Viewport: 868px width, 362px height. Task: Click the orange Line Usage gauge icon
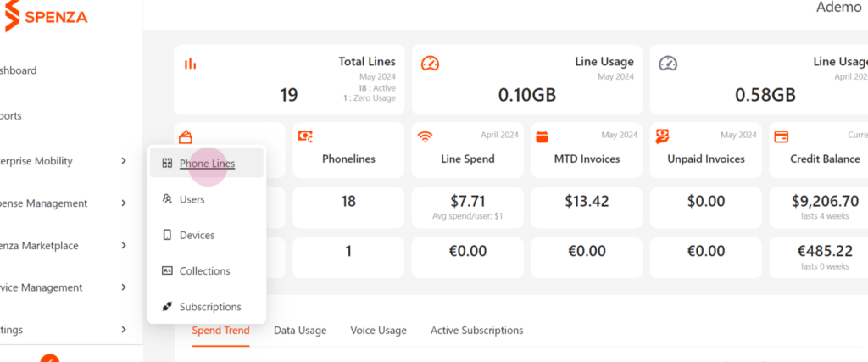pyautogui.click(x=430, y=63)
